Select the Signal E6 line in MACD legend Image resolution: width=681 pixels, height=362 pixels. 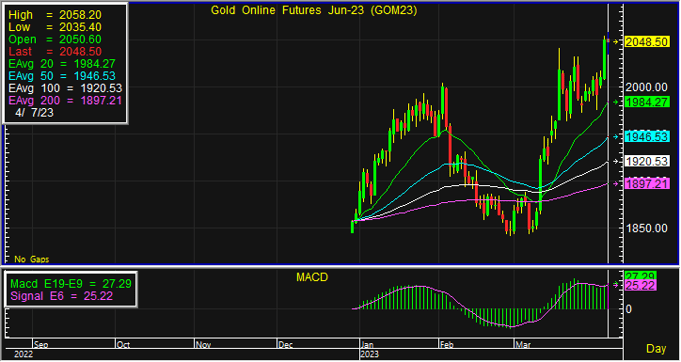tap(62, 296)
